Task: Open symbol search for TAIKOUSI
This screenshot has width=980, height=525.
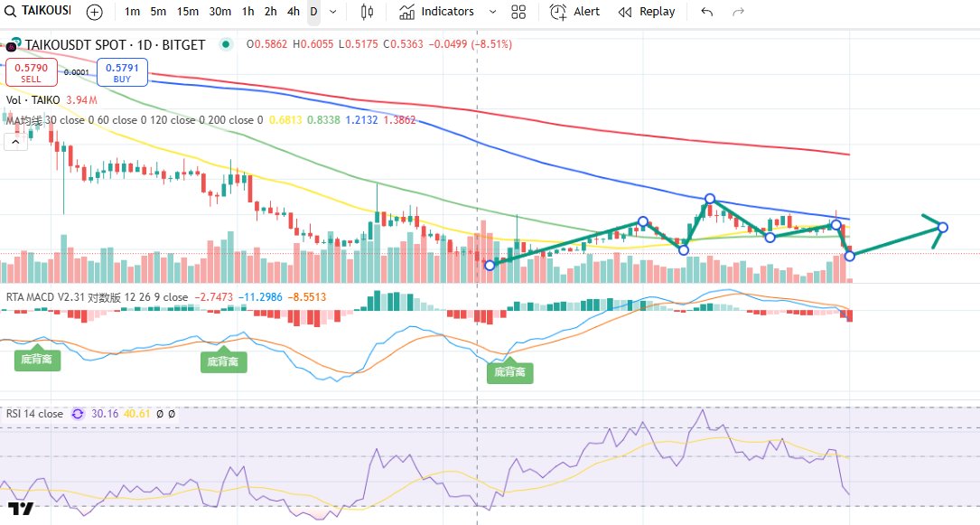Action: [x=38, y=11]
